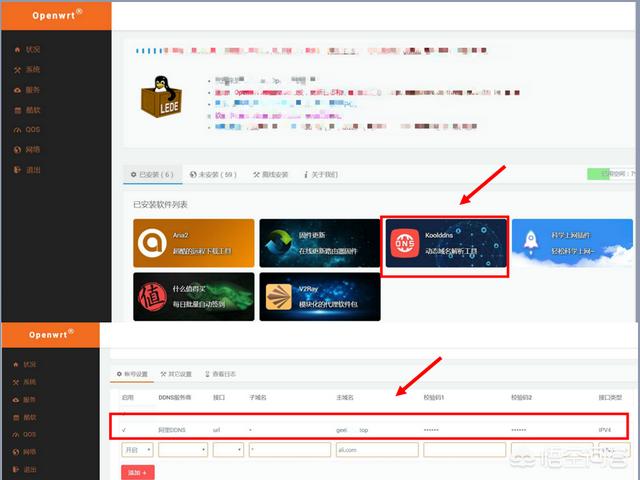The width and height of the screenshot is (640, 480).
Task: Open the rocket 科学上网插件 icon
Action: 530,242
